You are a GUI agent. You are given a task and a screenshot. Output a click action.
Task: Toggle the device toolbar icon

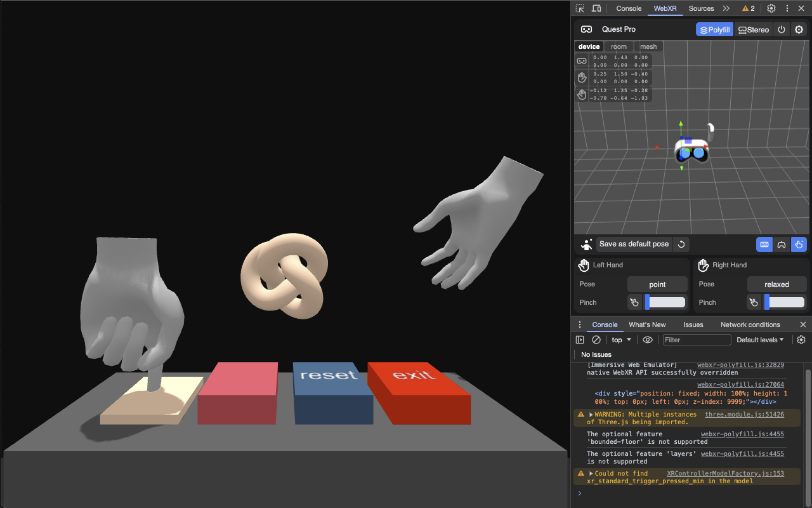596,8
